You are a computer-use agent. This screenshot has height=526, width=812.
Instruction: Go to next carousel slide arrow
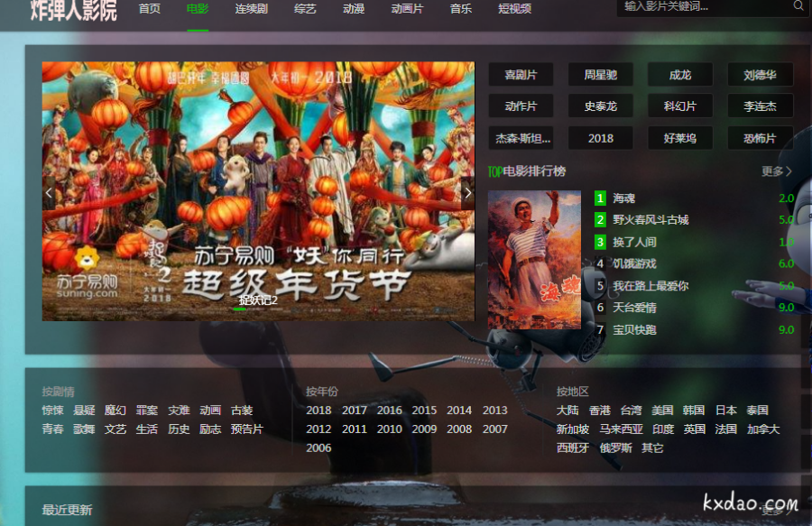pyautogui.click(x=467, y=193)
